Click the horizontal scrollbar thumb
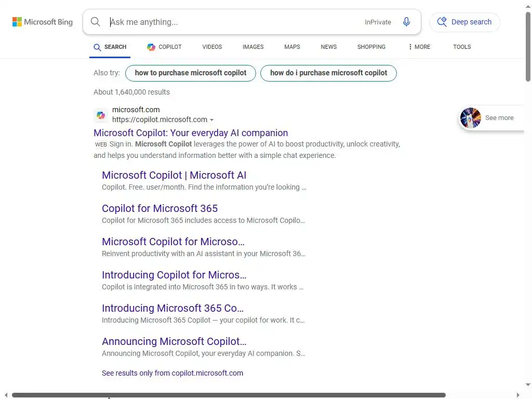Viewport: 532px width, 399px height. tap(229, 395)
